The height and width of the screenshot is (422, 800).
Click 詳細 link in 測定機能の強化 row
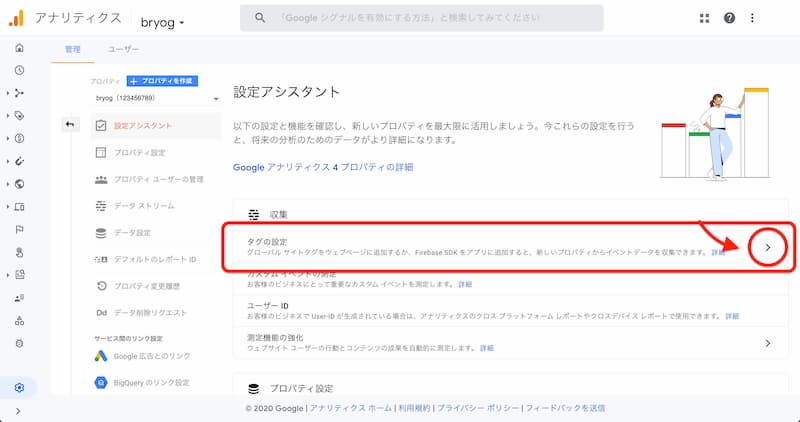coord(487,348)
